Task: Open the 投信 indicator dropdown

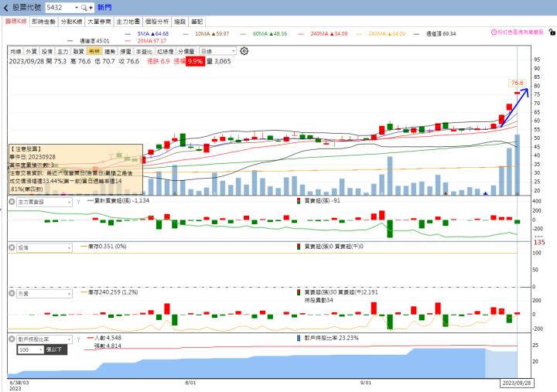Action: tap(44, 248)
